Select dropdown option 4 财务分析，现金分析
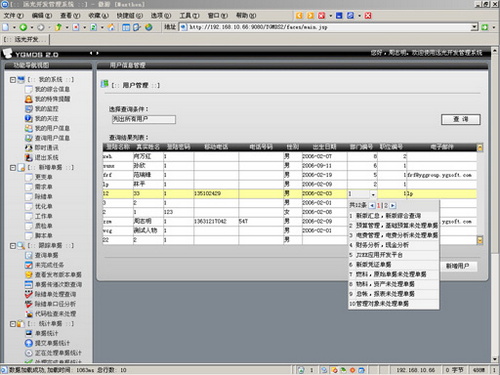500x375 pixels. click(393, 245)
